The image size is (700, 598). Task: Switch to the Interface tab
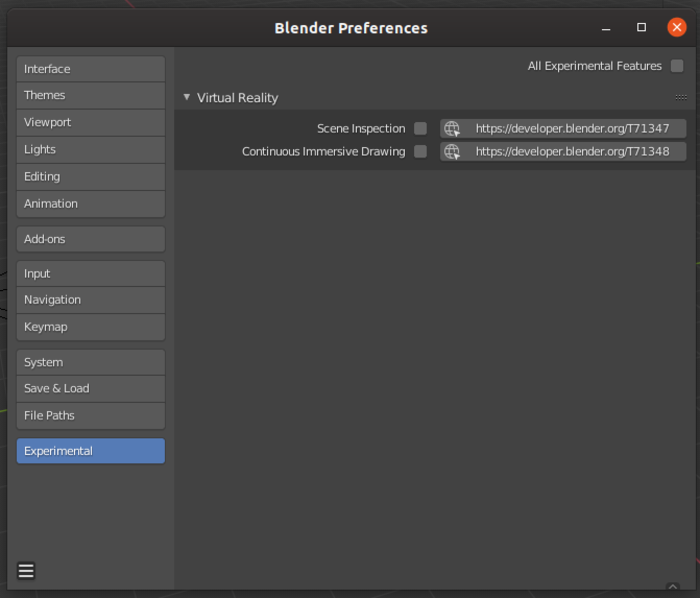coord(90,69)
